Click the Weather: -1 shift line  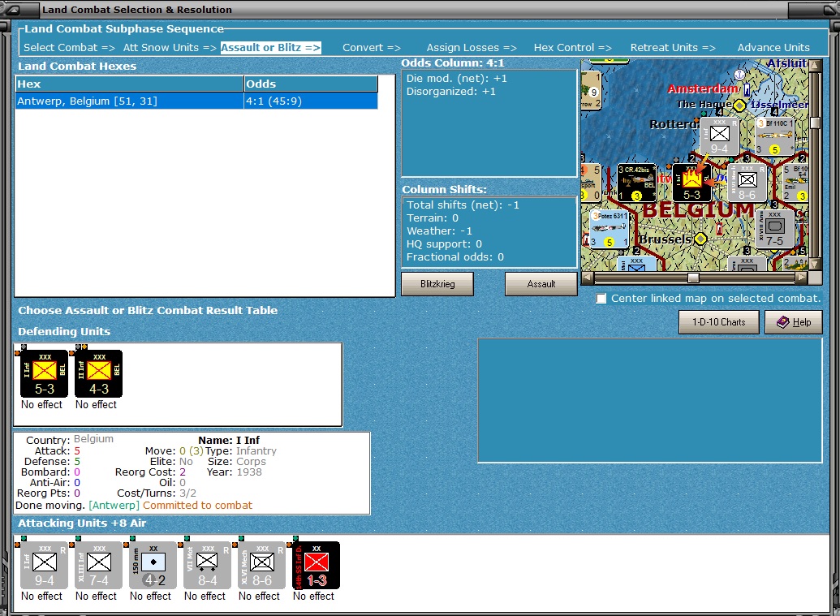(x=439, y=230)
